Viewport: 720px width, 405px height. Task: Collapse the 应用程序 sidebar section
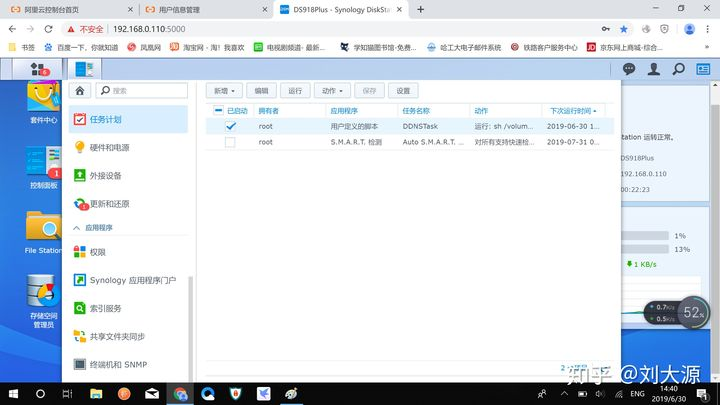click(x=77, y=228)
